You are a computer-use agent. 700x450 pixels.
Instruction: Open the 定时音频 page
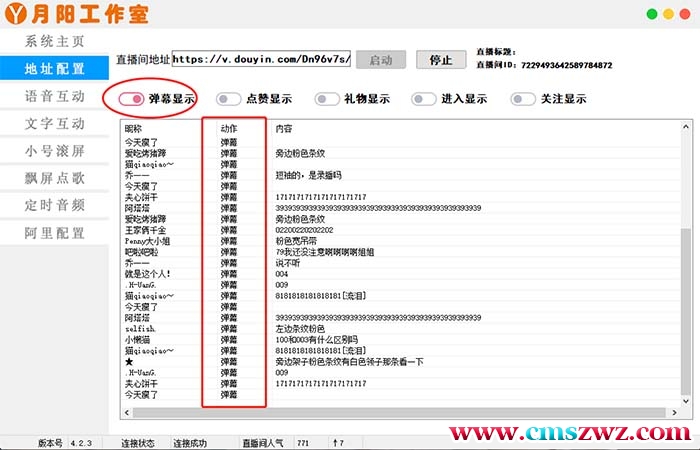click(55, 206)
